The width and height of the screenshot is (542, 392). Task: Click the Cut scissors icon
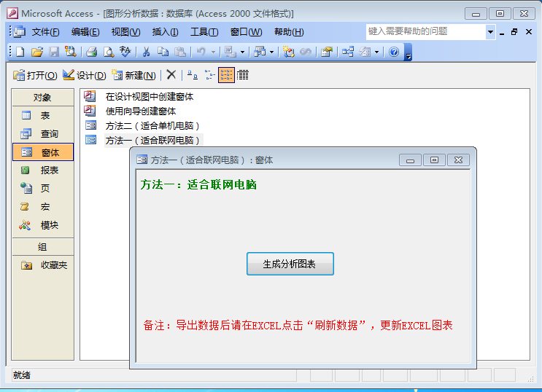146,52
